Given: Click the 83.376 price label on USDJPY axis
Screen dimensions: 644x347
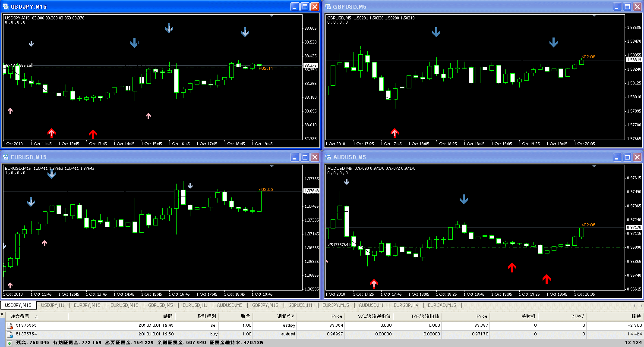Looking at the screenshot, I should tap(311, 66).
